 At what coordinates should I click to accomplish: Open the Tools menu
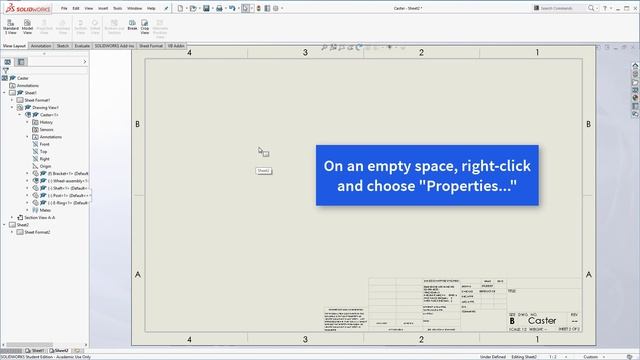pos(118,8)
